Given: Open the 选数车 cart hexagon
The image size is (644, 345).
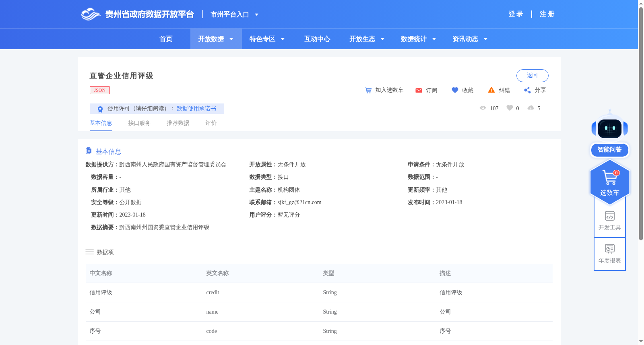Looking at the screenshot, I should pyautogui.click(x=610, y=182).
